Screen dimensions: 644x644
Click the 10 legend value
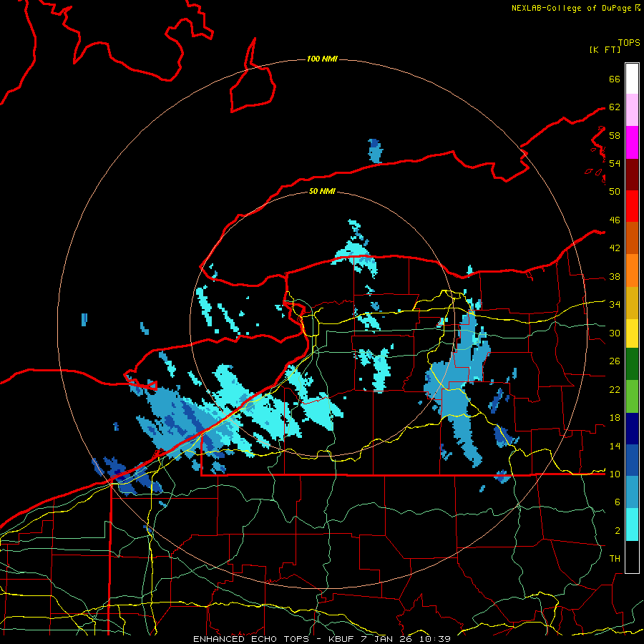pyautogui.click(x=615, y=474)
